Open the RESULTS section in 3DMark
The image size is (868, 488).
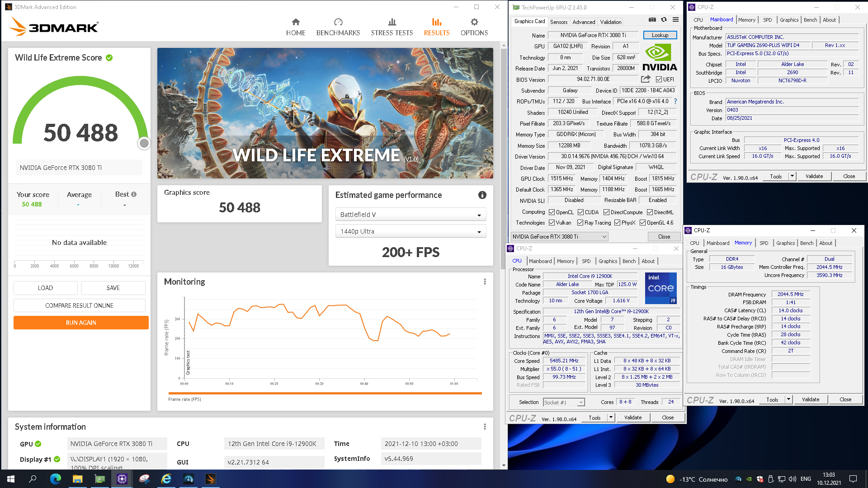point(437,27)
